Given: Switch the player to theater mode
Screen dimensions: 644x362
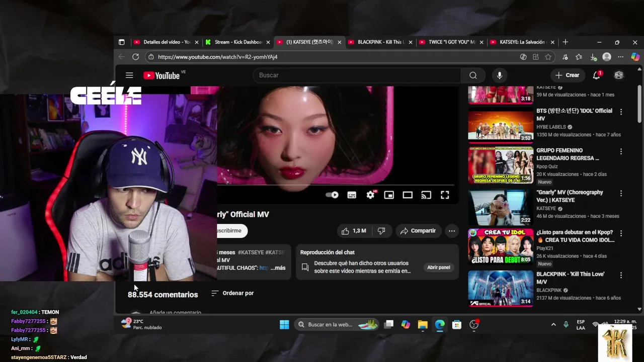Looking at the screenshot, I should (x=408, y=195).
